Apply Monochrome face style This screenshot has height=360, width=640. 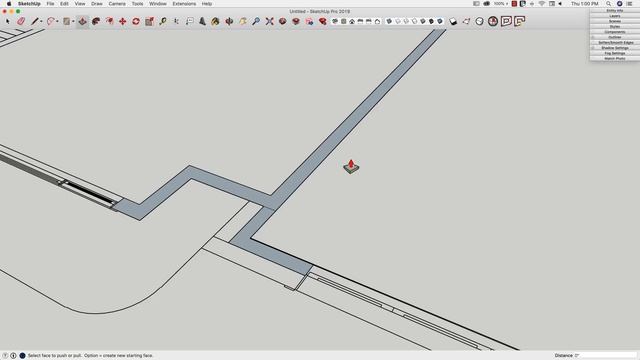[440, 21]
